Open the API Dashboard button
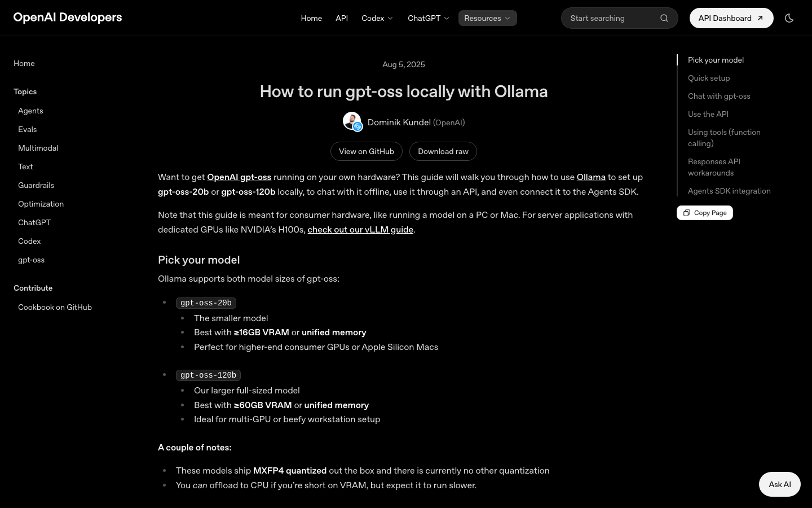The height and width of the screenshot is (508, 812). [731, 18]
